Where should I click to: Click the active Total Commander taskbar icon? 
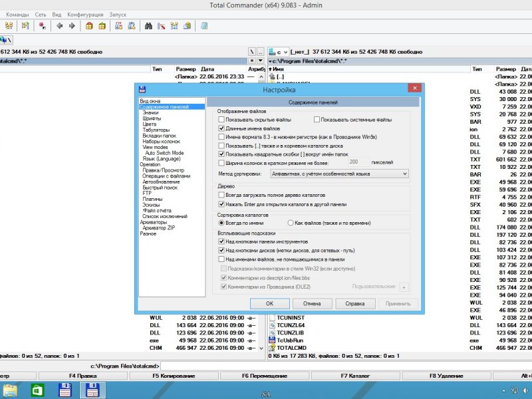pos(92,390)
